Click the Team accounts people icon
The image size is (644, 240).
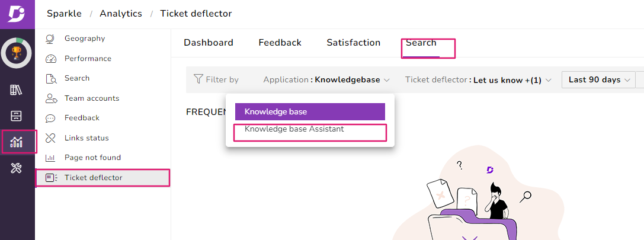[x=51, y=98]
